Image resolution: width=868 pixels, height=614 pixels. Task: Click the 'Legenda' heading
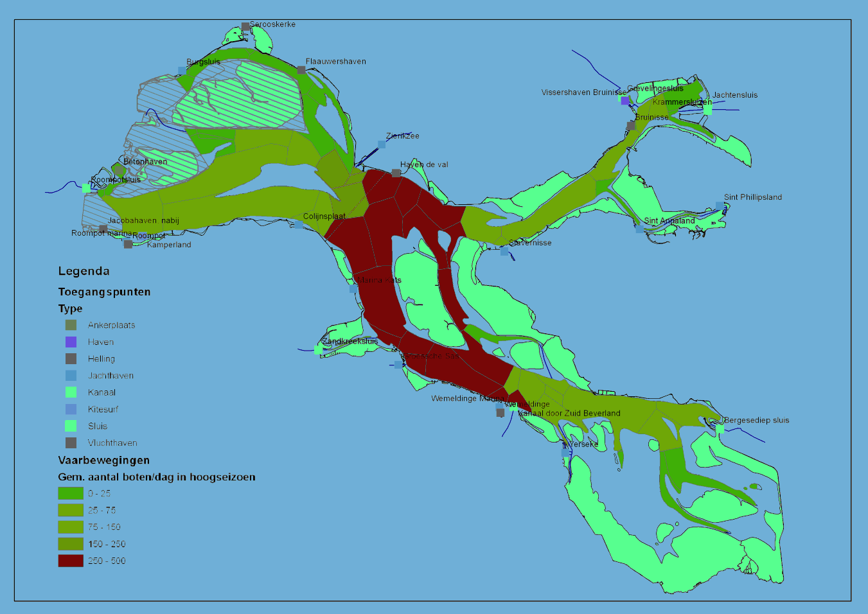coord(84,271)
